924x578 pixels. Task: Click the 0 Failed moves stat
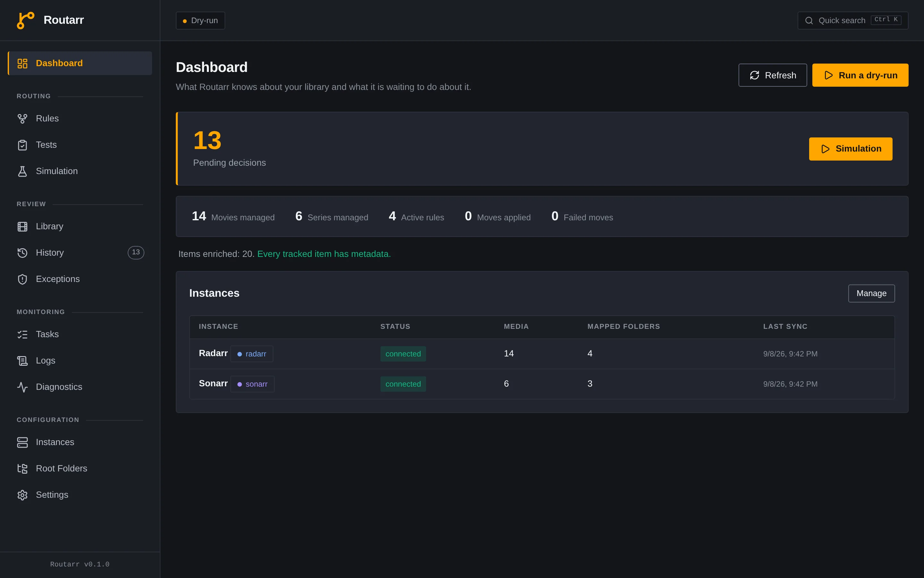point(582,216)
